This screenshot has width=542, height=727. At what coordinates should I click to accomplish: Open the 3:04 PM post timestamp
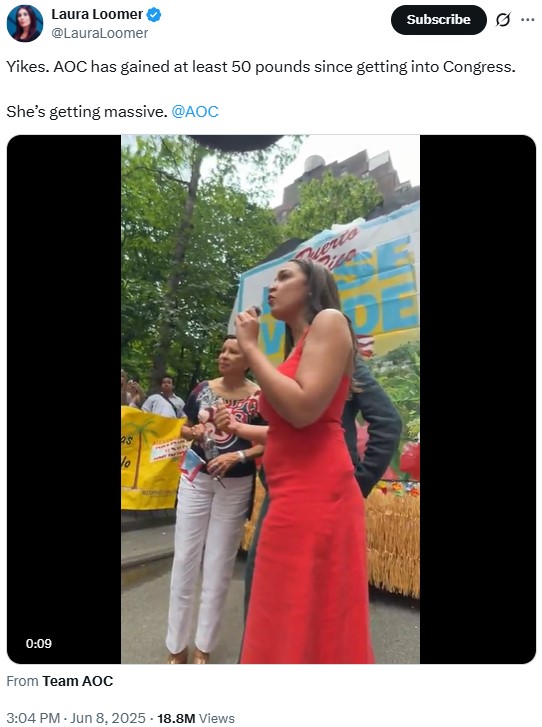(x=33, y=718)
